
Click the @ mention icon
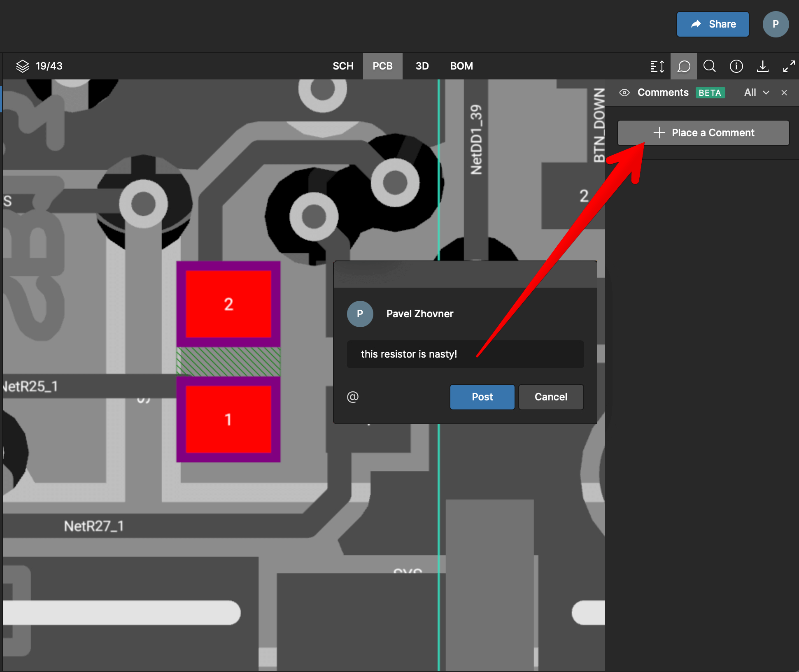pyautogui.click(x=352, y=397)
